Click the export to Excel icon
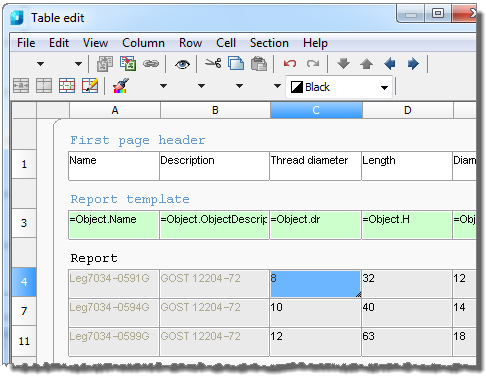 tap(128, 63)
